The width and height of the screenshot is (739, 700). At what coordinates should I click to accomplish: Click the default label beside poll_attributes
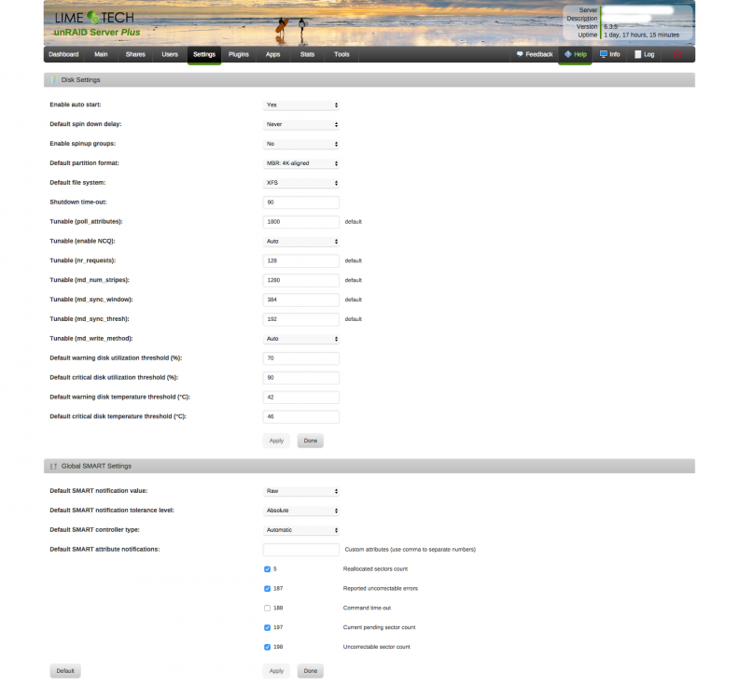click(353, 221)
